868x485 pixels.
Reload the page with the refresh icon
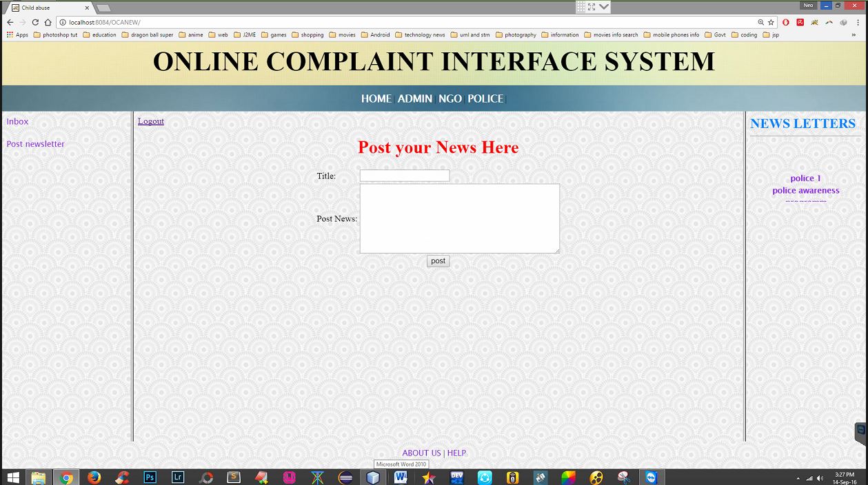click(x=36, y=22)
